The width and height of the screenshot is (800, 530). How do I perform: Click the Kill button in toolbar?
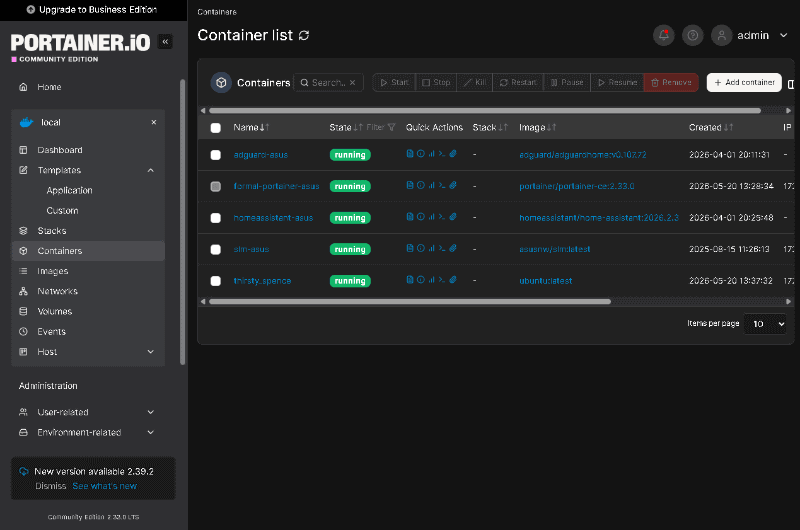(474, 82)
